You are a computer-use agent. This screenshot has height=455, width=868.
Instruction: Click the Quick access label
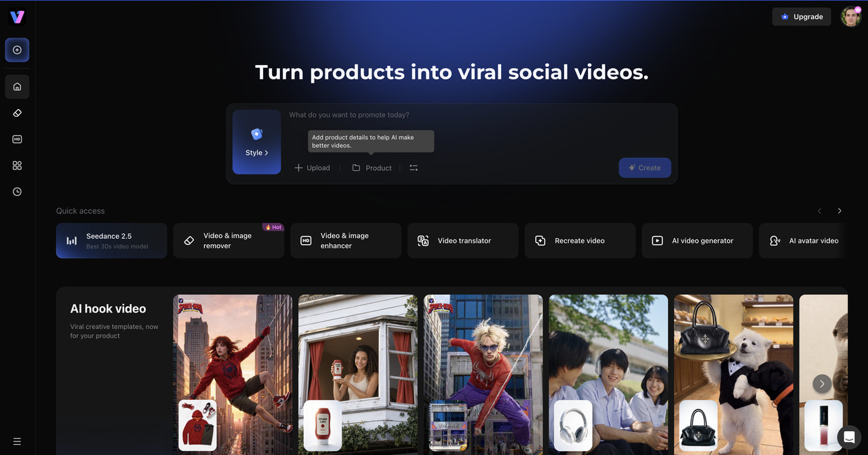tap(81, 211)
